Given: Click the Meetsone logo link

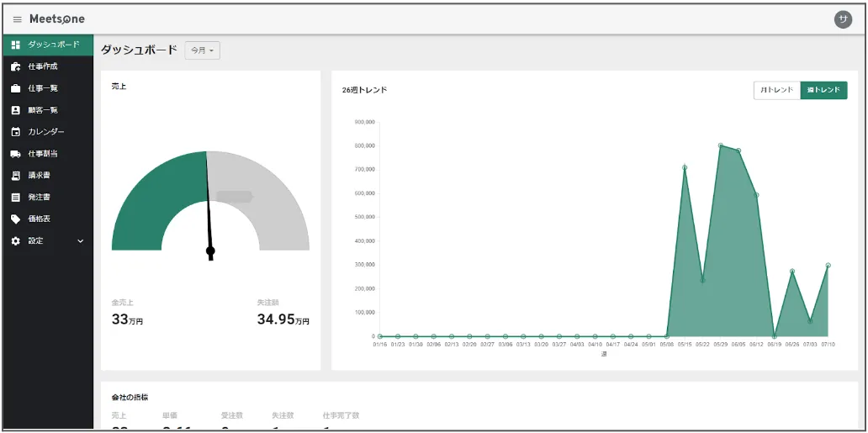Looking at the screenshot, I should 56,19.
